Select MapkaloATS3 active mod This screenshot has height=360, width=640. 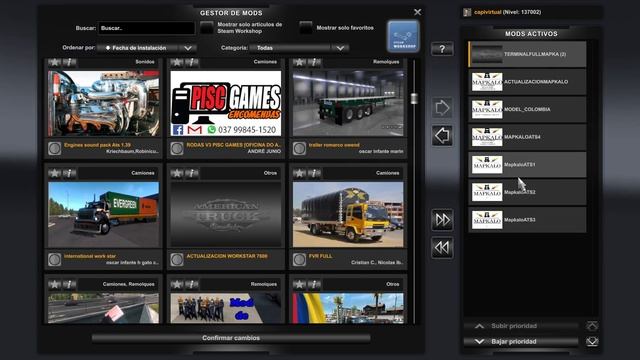[x=527, y=220]
